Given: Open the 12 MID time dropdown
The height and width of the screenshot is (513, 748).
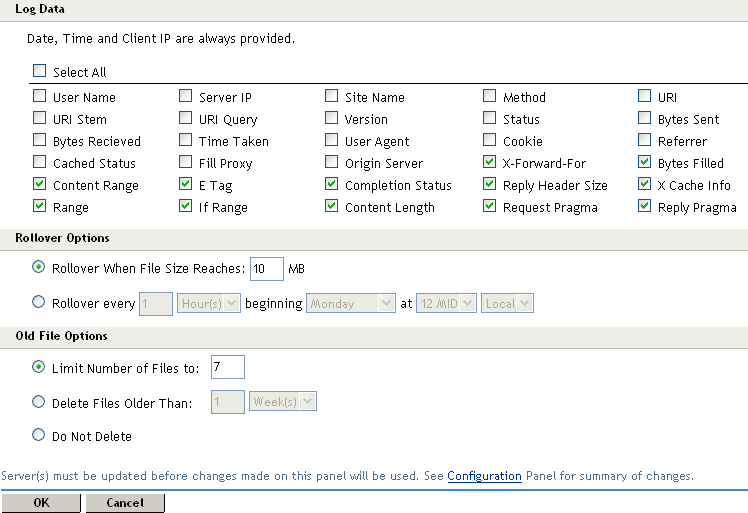Looking at the screenshot, I should pos(446,304).
